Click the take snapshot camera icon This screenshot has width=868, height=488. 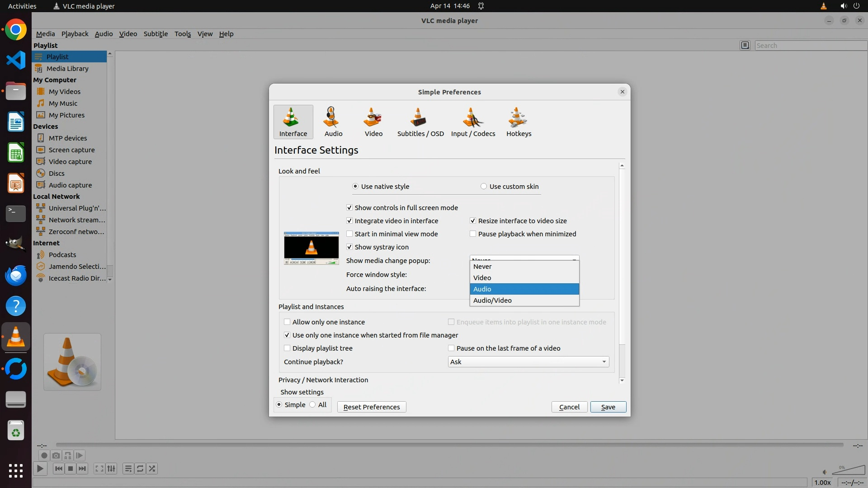56,455
